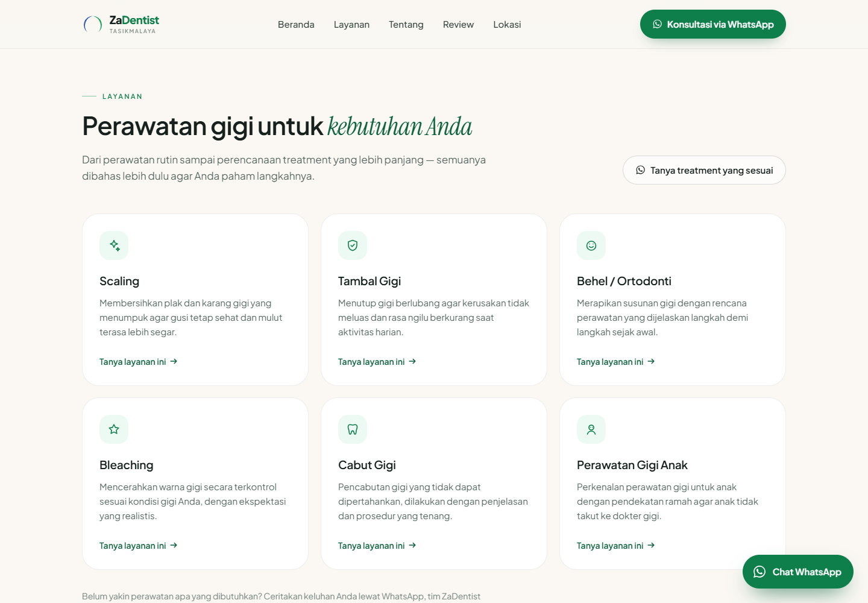Click the Tambal Gigi card title
This screenshot has height=603, width=868.
pos(370,282)
